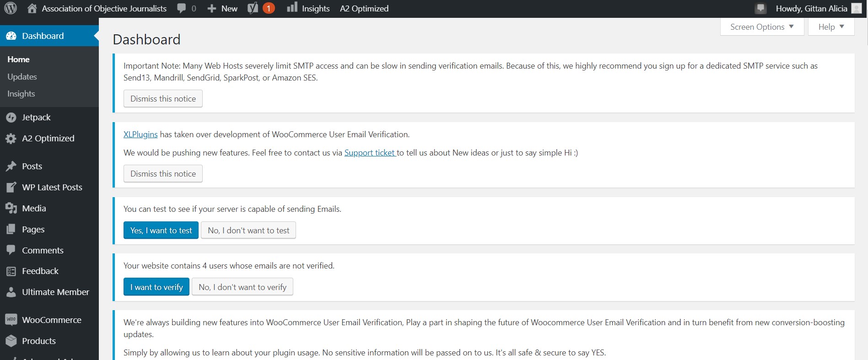Click the user avatar in admin bar
Viewport: 868px width, 360px height.
(857, 8)
